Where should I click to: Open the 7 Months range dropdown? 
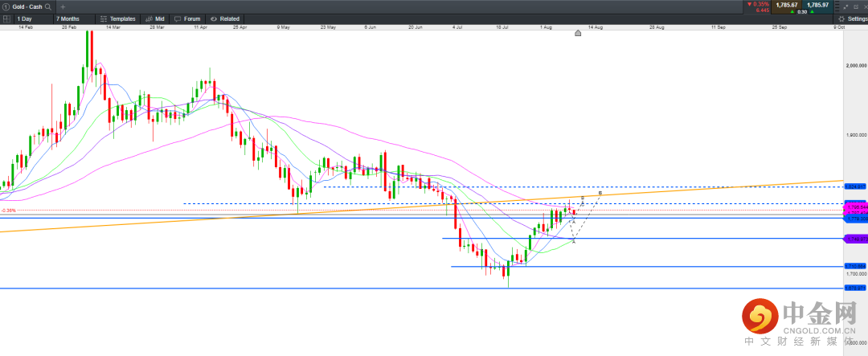(73, 18)
